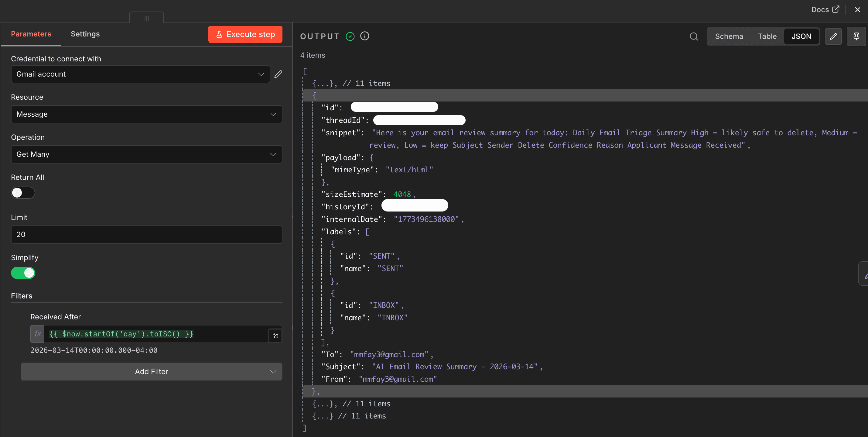Click the pencil icon to edit output data
This screenshot has width=868, height=437.
pyautogui.click(x=834, y=36)
